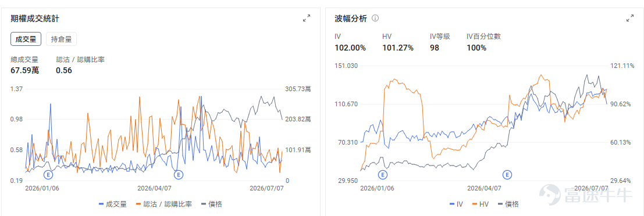Image resolution: width=644 pixels, height=216 pixels.
Task: Click the second E event marker in 波幅分析 chart
Action: coord(508,175)
